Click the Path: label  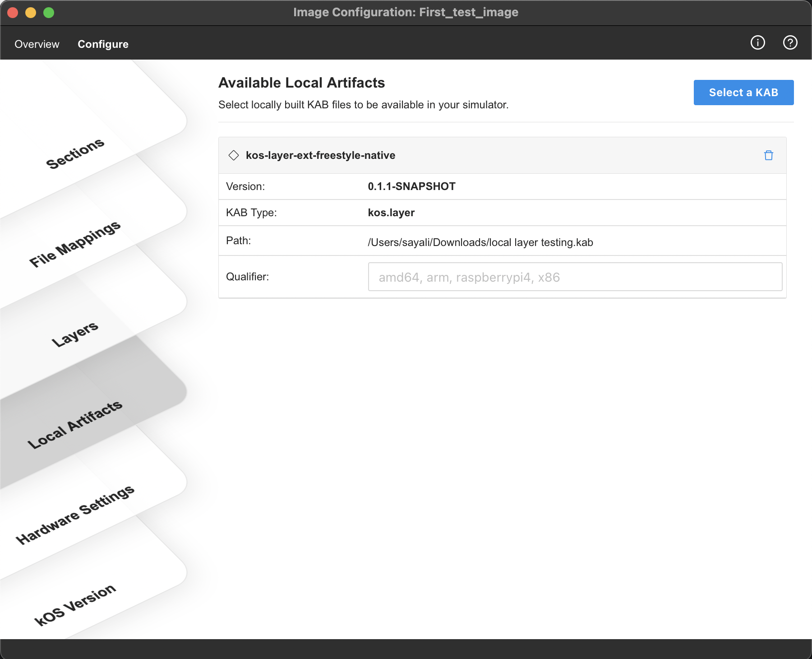coord(238,241)
